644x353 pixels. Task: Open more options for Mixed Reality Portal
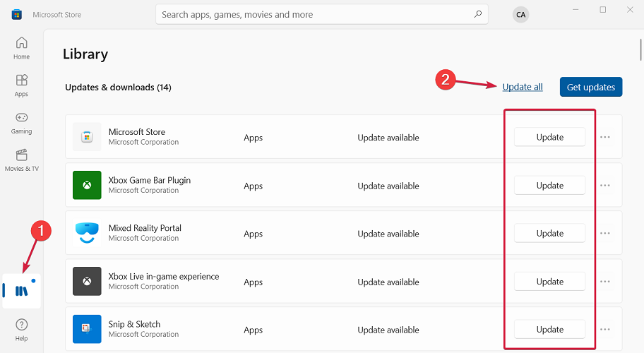(605, 233)
